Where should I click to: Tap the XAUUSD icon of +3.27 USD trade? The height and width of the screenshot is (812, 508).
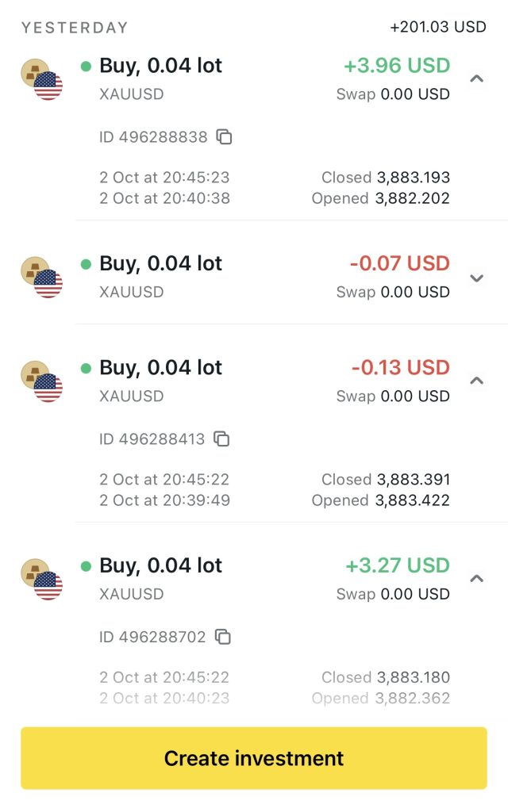click(x=41, y=580)
